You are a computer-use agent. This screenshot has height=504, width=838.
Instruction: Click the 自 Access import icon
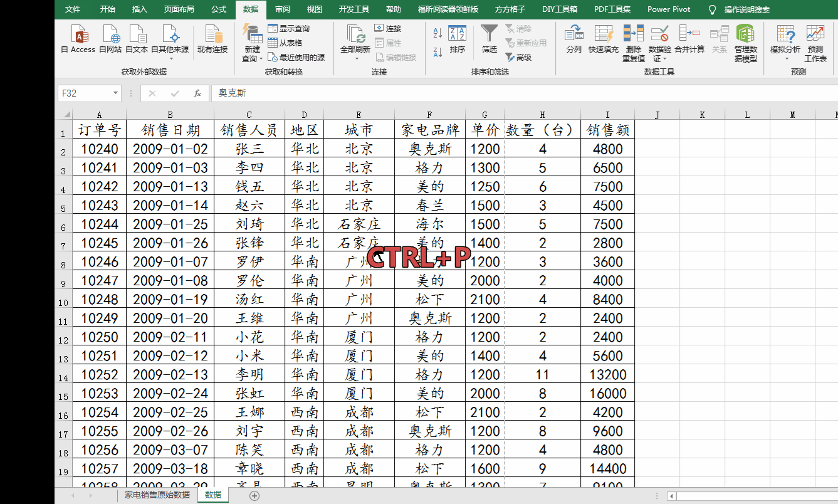[x=78, y=39]
